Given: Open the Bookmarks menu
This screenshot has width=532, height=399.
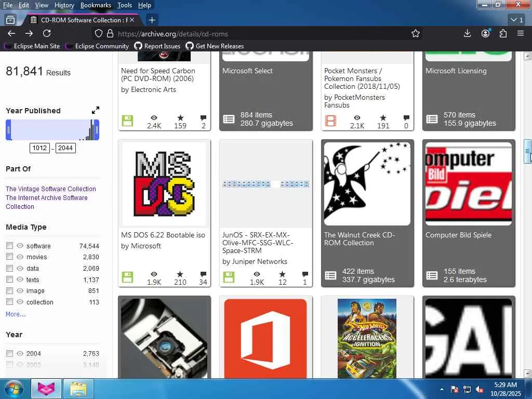Looking at the screenshot, I should point(96,5).
